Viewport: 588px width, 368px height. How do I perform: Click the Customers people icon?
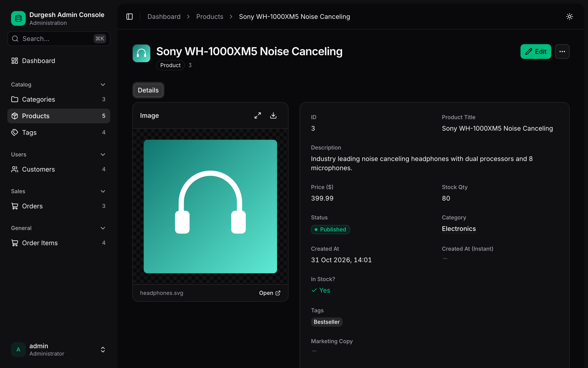pos(15,169)
